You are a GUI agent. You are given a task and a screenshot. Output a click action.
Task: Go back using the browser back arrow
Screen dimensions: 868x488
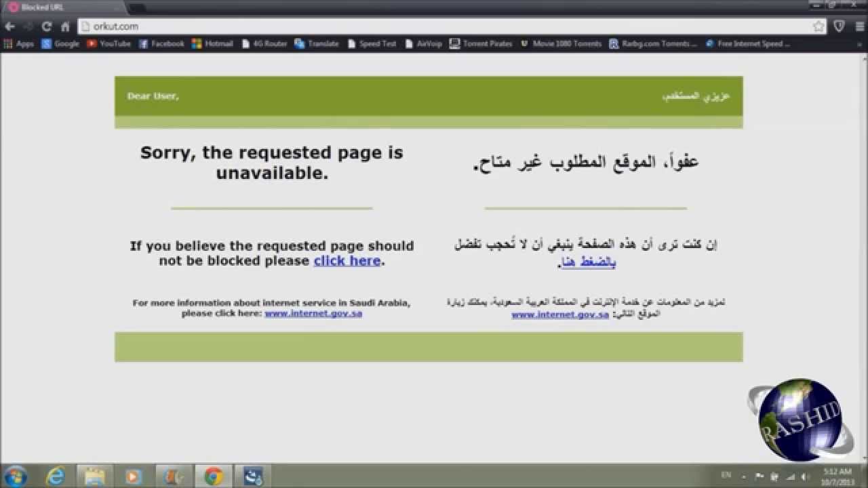pyautogui.click(x=9, y=26)
